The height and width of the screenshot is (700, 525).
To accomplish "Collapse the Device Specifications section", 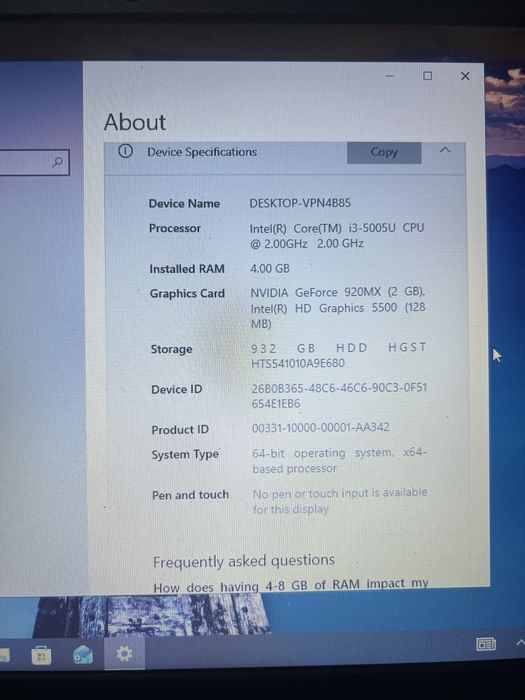I will (x=445, y=150).
